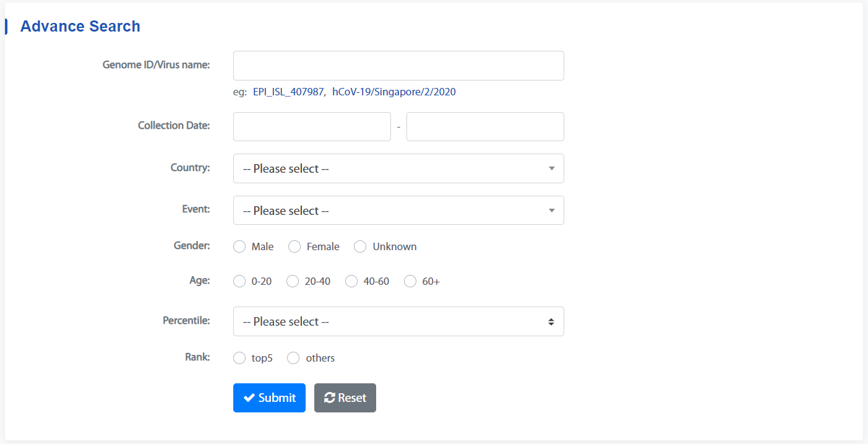
Task: Open the Percentile dropdown
Action: coord(398,321)
